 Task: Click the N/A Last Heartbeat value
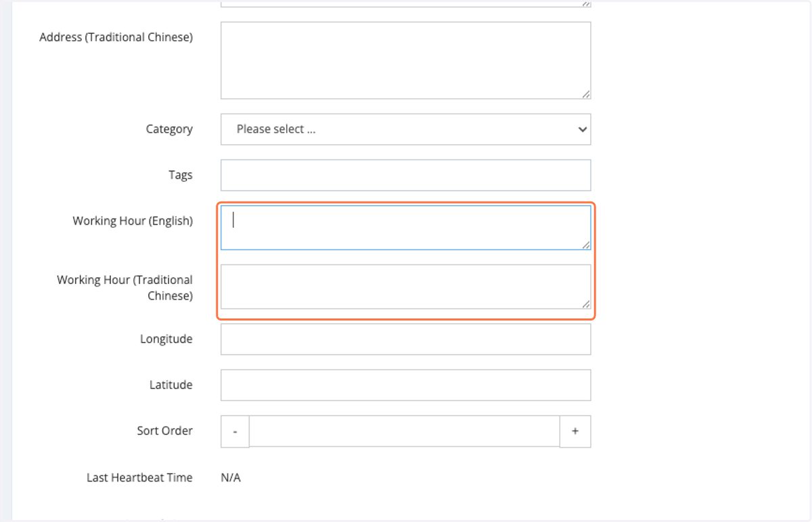tap(231, 478)
